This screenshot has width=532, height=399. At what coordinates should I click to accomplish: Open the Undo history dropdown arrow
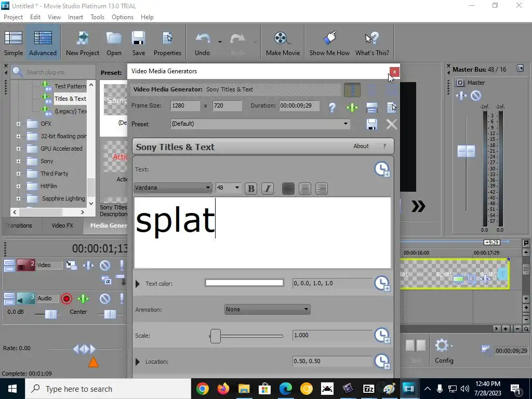(x=220, y=42)
